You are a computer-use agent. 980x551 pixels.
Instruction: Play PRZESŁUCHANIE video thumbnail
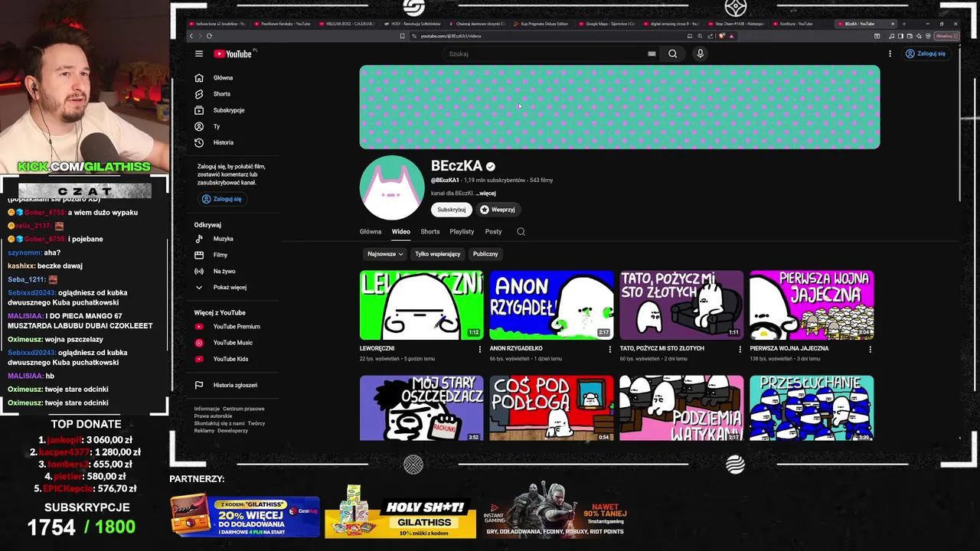(812, 408)
